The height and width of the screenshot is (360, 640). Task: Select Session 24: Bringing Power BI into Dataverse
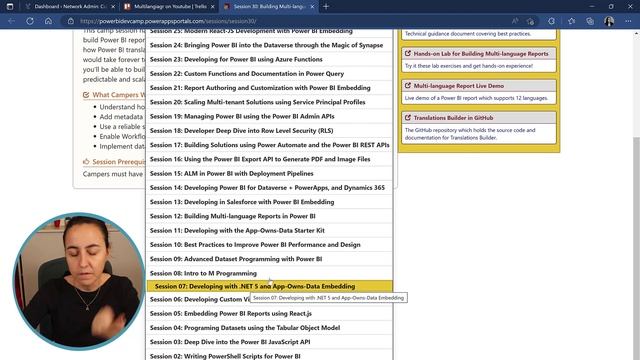coord(269,45)
